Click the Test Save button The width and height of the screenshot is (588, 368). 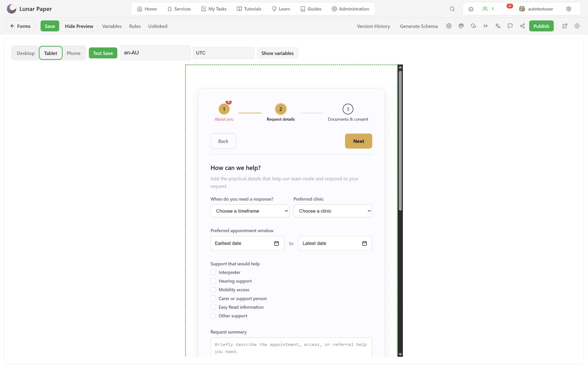[x=103, y=53]
